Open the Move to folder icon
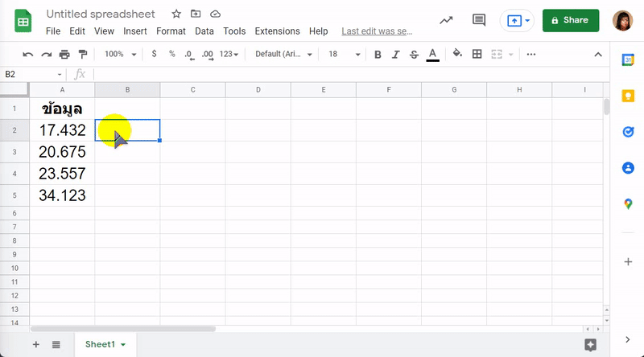The height and width of the screenshot is (357, 644). [x=196, y=14]
